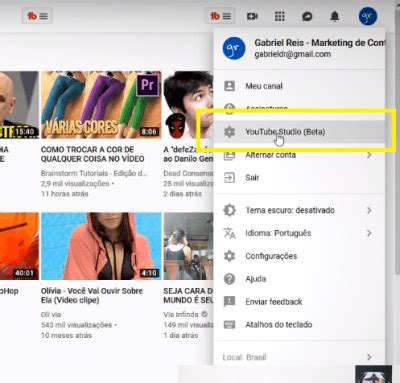The height and width of the screenshot is (383, 400).
Task: Click the Ajuda question mark icon
Action: [x=229, y=279]
